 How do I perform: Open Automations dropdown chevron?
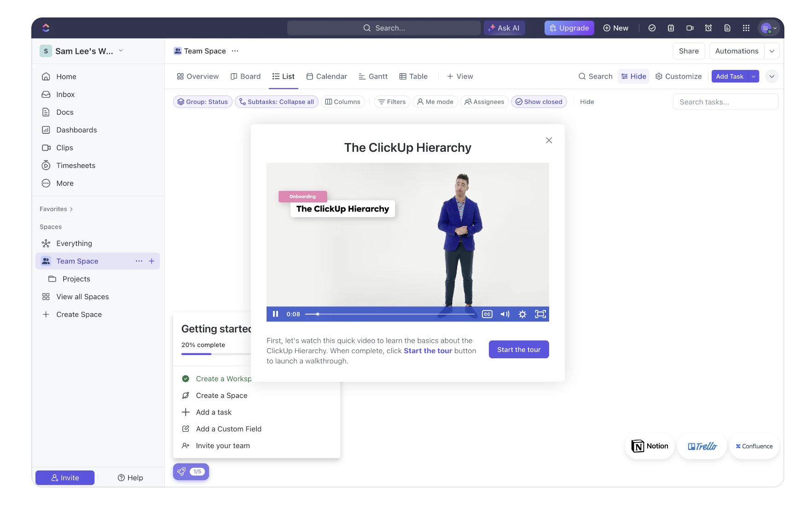pos(772,51)
